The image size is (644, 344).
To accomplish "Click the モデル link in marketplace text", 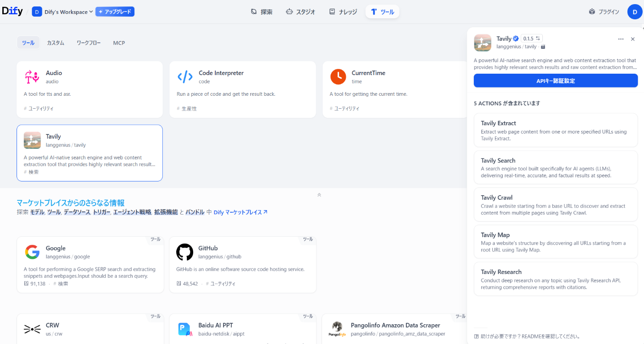I will coord(37,212).
